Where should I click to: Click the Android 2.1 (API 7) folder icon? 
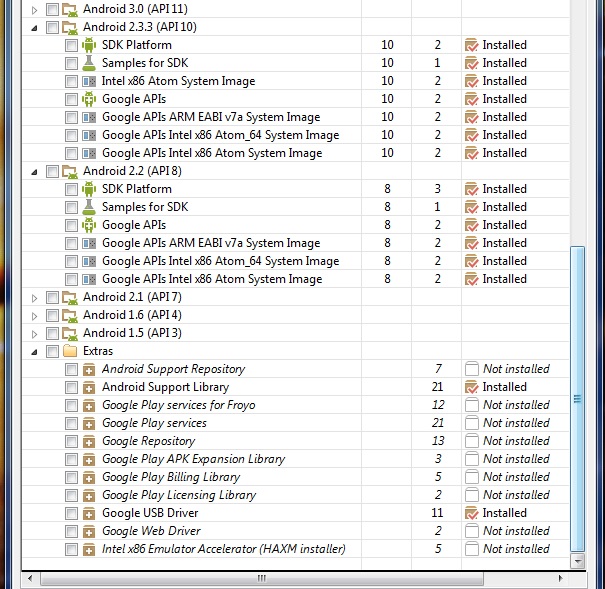point(70,297)
